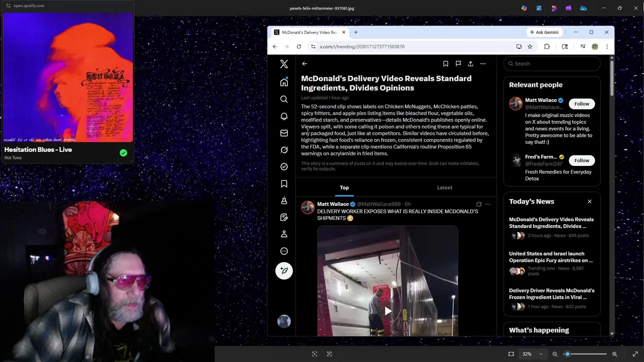The width and height of the screenshot is (644, 362).
Task: Open Verified badge icon in X sidebar
Action: coord(284,166)
